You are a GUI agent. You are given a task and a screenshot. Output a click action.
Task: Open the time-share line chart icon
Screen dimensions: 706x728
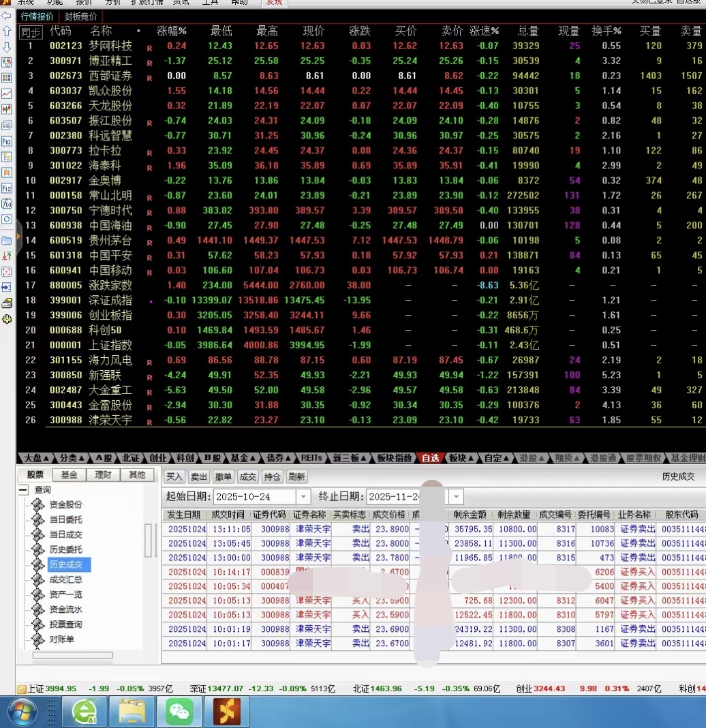[x=7, y=93]
